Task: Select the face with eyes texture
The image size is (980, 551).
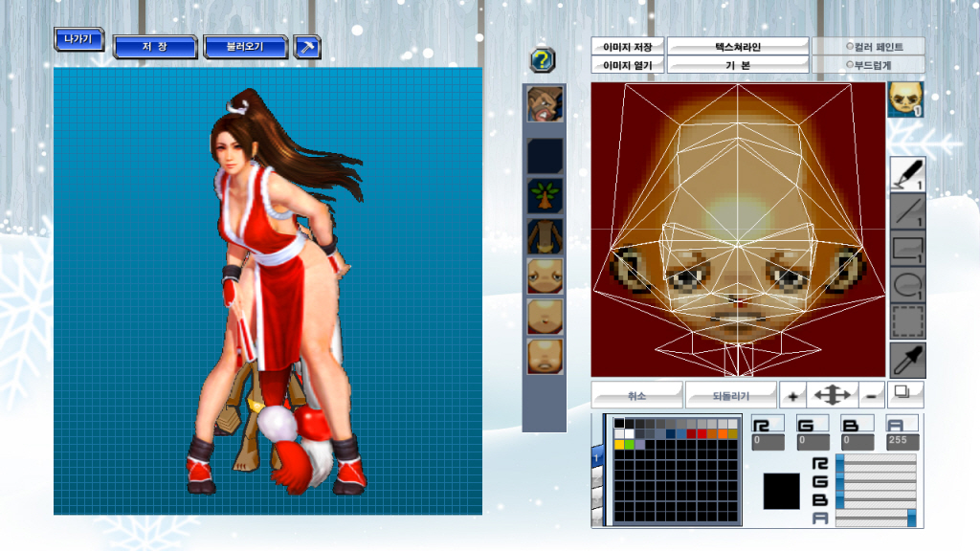Action: tap(545, 276)
